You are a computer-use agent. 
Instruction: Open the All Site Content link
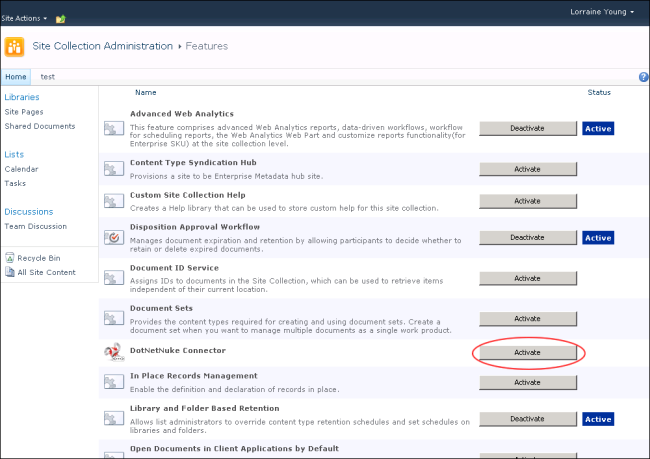[46, 272]
